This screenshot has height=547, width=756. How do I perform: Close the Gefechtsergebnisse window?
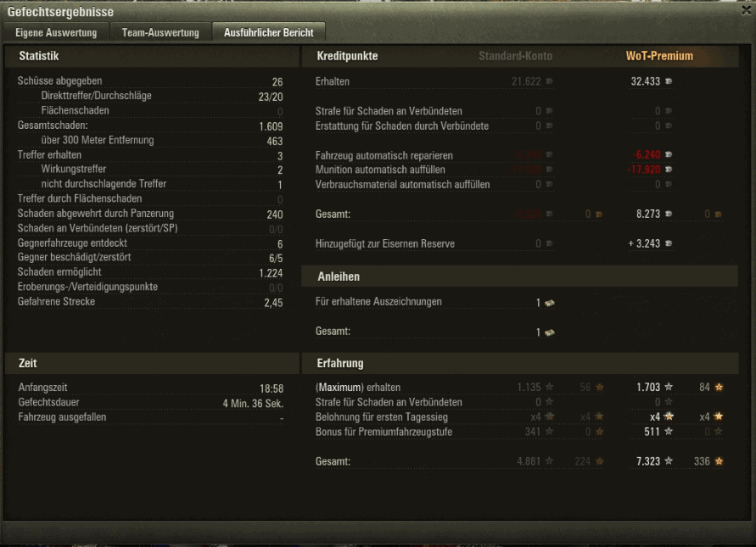(747, 11)
